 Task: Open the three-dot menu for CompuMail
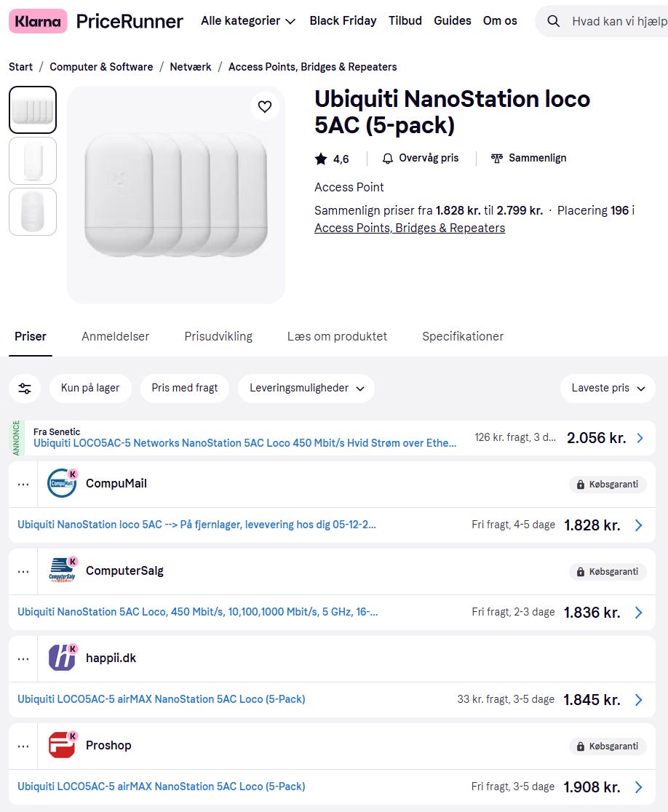pos(23,484)
